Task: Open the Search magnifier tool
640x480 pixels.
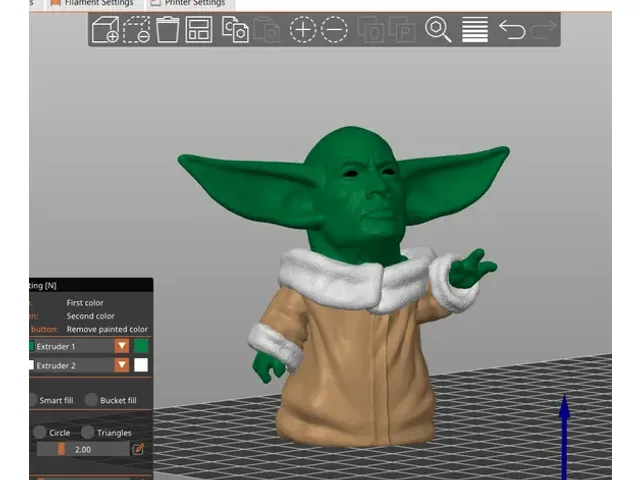Action: (438, 29)
